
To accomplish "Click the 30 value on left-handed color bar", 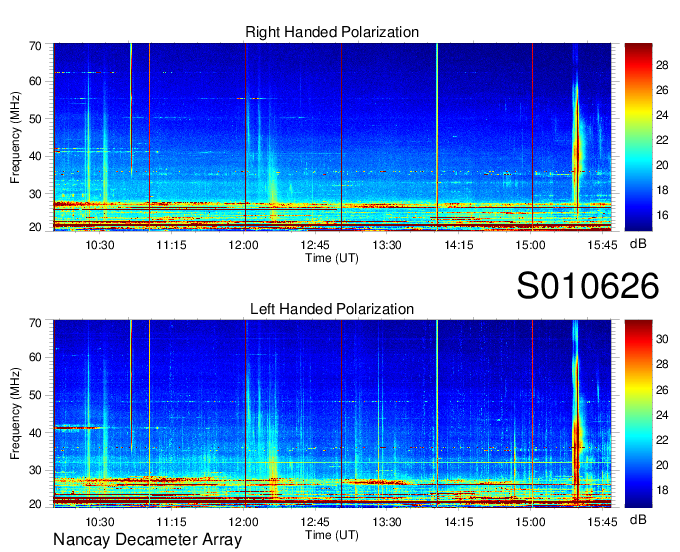I will coord(662,339).
